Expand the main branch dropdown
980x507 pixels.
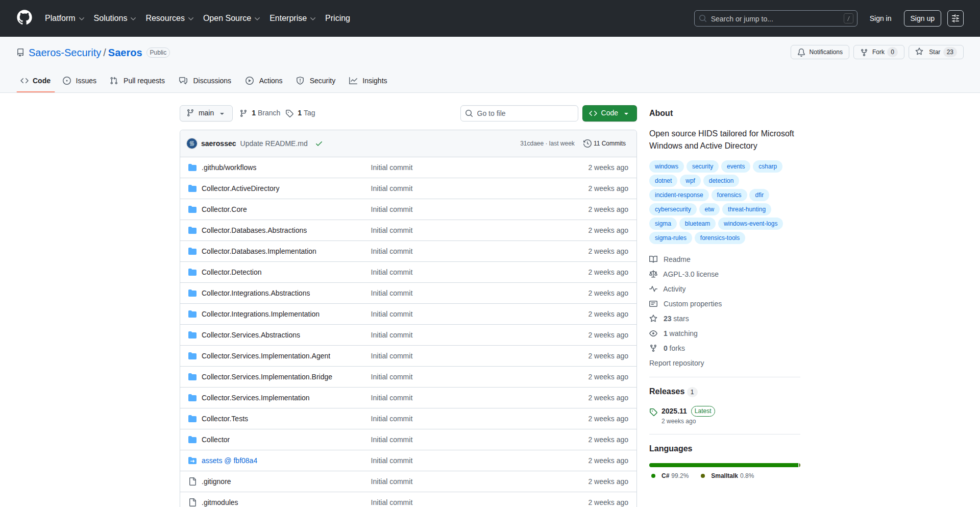coord(206,113)
